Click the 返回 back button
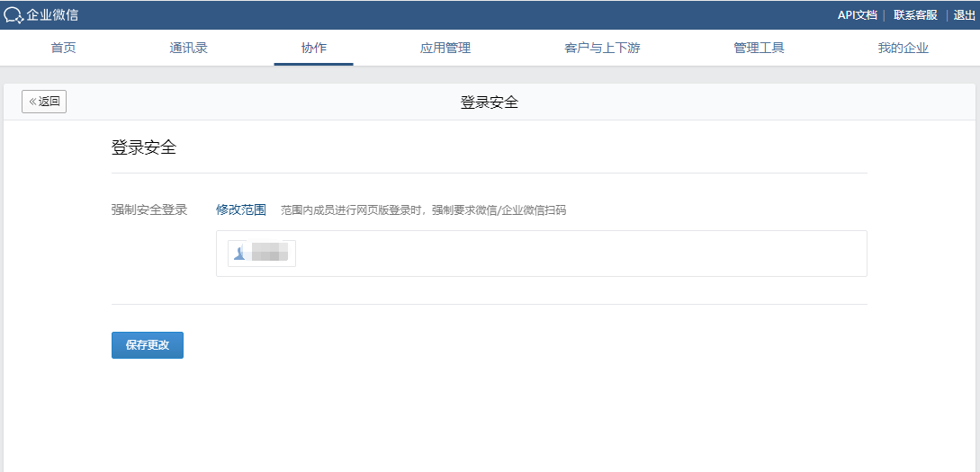This screenshot has height=472, width=980. click(x=44, y=102)
